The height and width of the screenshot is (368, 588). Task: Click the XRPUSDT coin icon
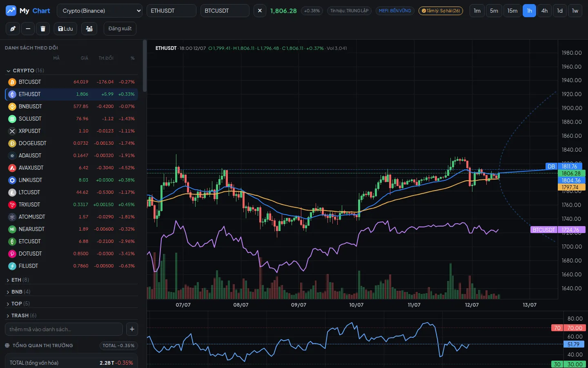pyautogui.click(x=12, y=131)
